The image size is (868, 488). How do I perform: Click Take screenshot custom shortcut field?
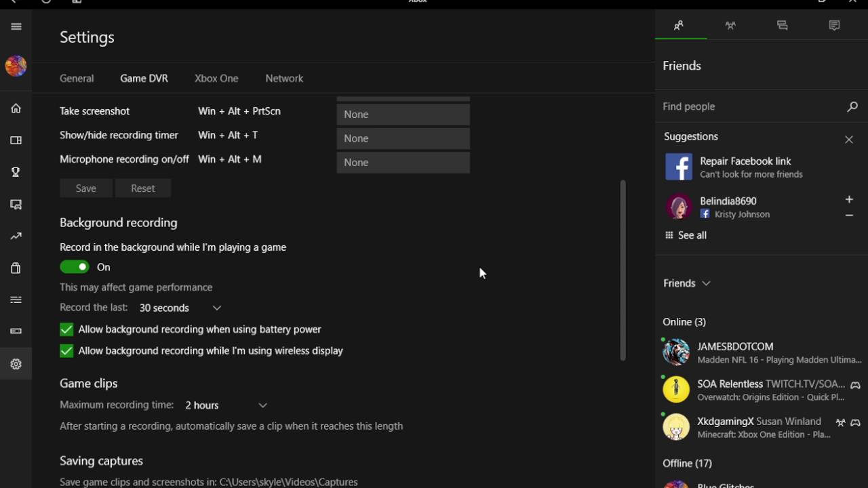pyautogui.click(x=403, y=115)
